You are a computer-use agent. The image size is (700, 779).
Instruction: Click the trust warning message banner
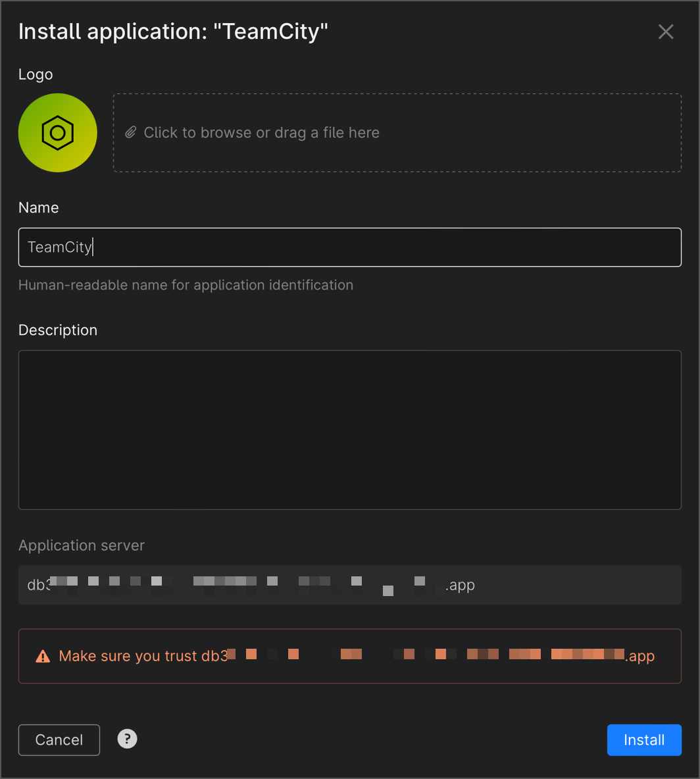(349, 655)
